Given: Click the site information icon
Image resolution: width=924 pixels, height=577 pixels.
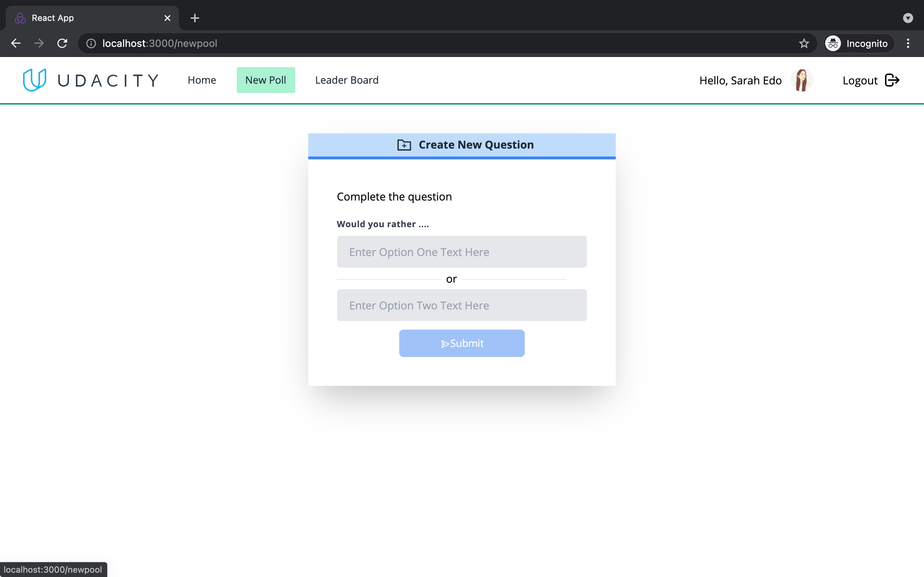Looking at the screenshot, I should 91,44.
